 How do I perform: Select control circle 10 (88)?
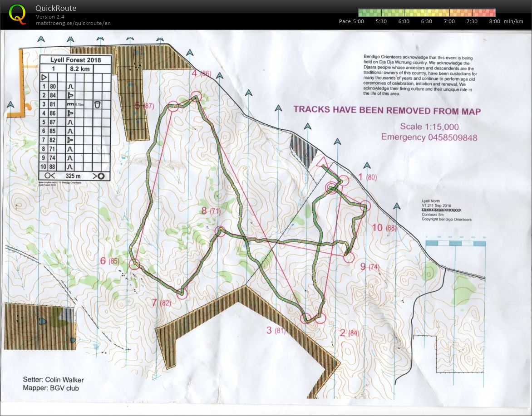tap(365, 206)
